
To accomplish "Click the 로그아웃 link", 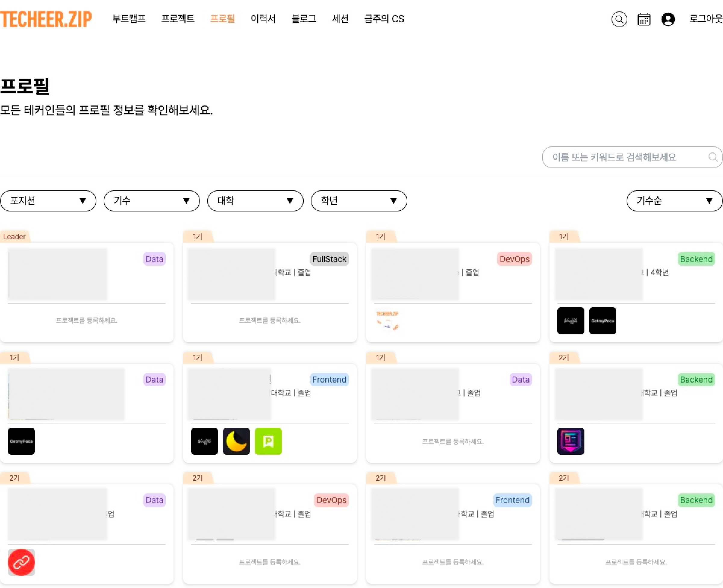I will 706,19.
